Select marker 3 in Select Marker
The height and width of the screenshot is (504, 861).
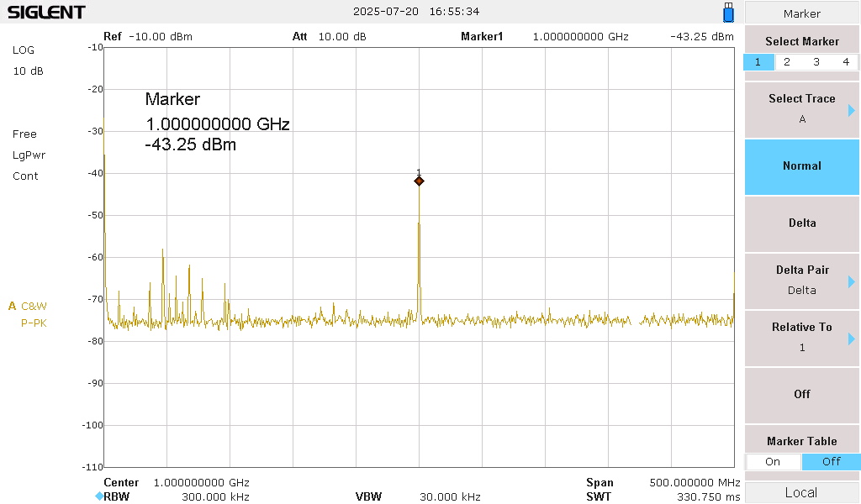click(816, 62)
